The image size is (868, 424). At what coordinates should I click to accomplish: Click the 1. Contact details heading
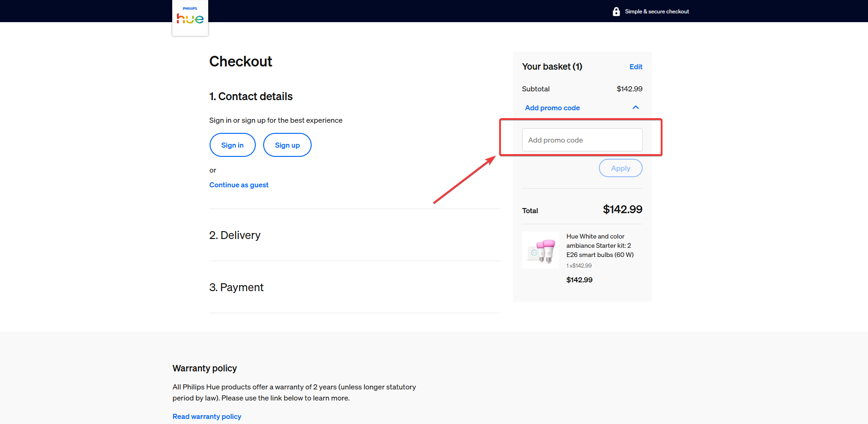click(251, 96)
